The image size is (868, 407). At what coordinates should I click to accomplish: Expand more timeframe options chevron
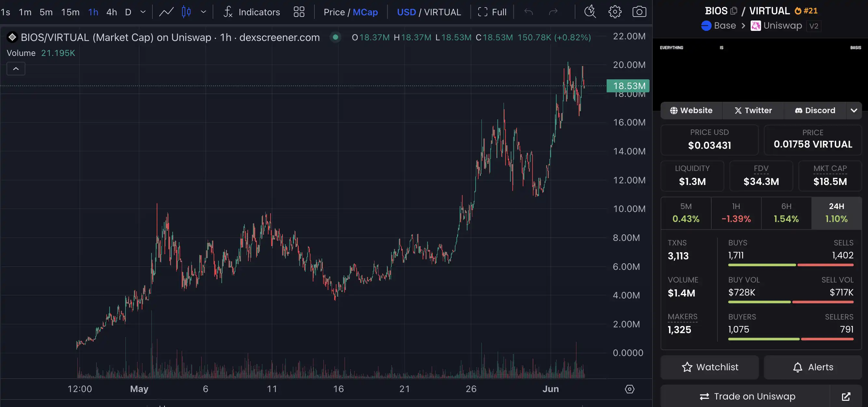[x=143, y=12]
